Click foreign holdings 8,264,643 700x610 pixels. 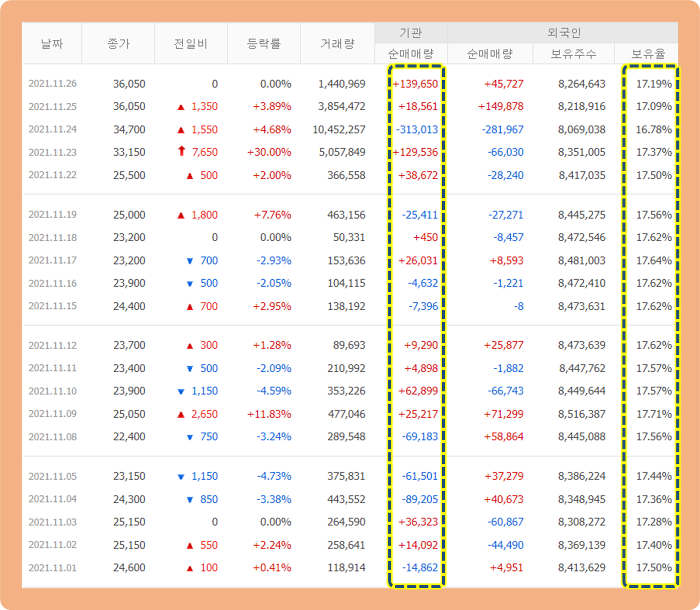click(582, 84)
